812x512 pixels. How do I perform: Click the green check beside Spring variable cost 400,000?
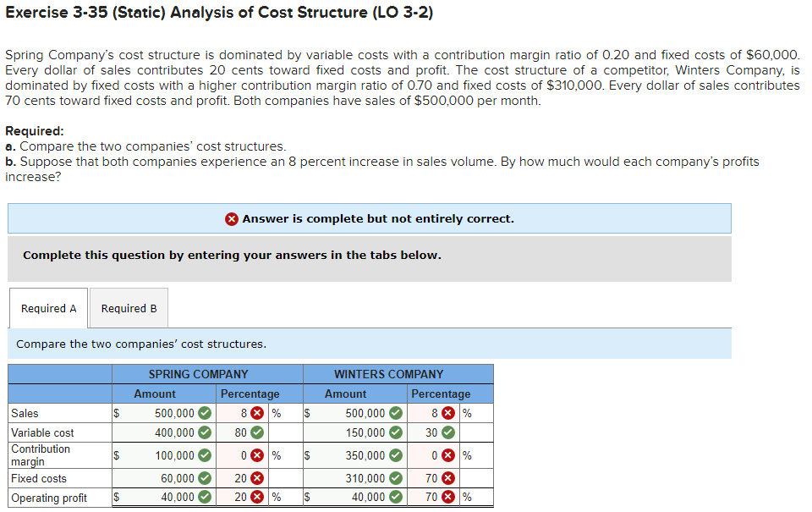click(203, 432)
